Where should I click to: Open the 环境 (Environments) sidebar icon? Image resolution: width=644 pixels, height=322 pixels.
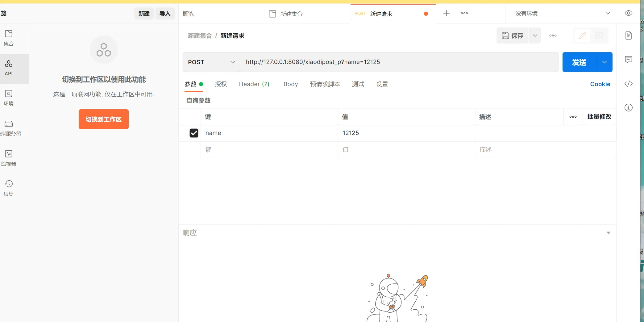pos(9,98)
